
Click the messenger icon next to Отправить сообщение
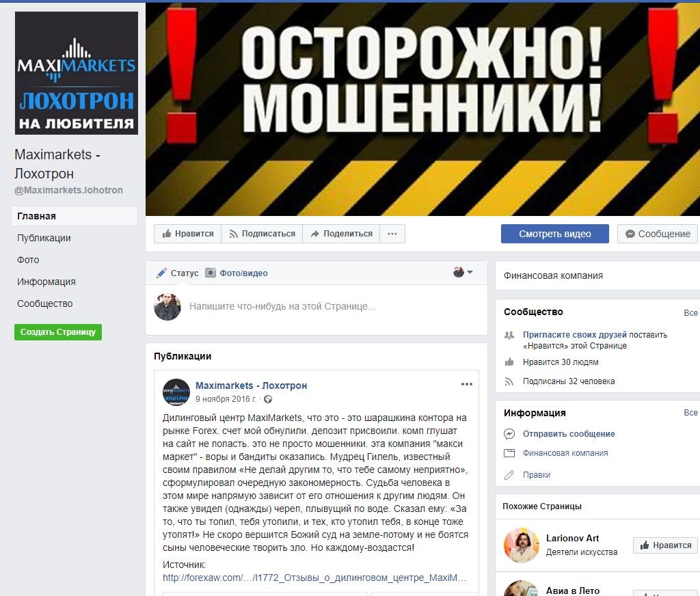point(509,433)
